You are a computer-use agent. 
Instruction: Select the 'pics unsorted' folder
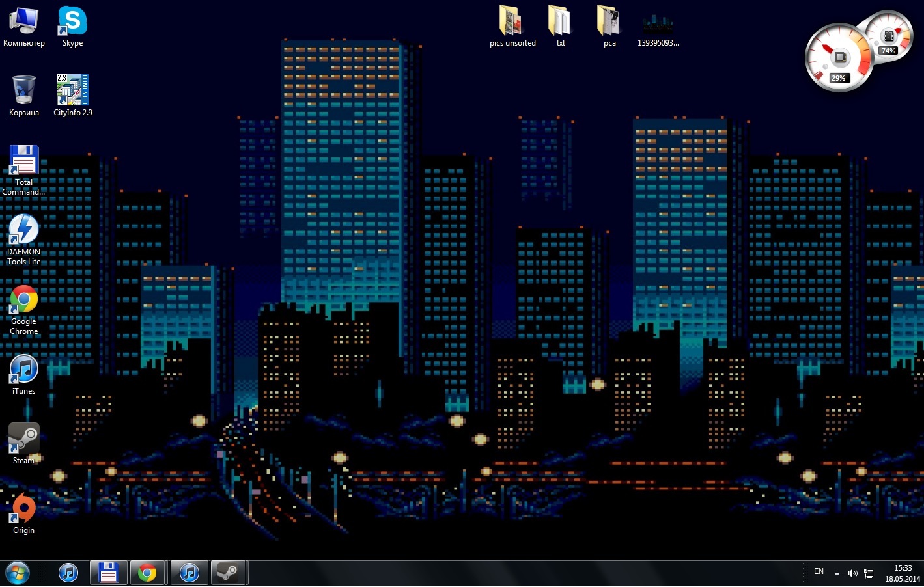point(512,27)
